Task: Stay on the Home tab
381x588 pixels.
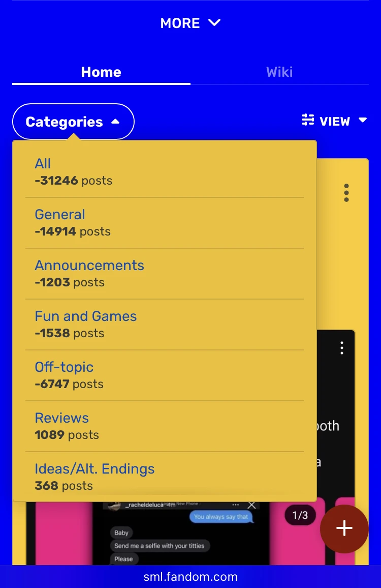Action: pos(101,72)
